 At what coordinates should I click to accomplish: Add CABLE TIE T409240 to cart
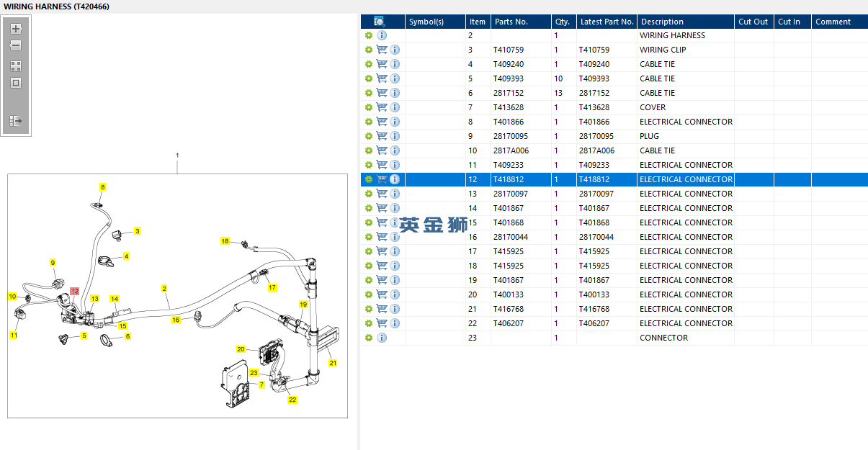click(382, 64)
